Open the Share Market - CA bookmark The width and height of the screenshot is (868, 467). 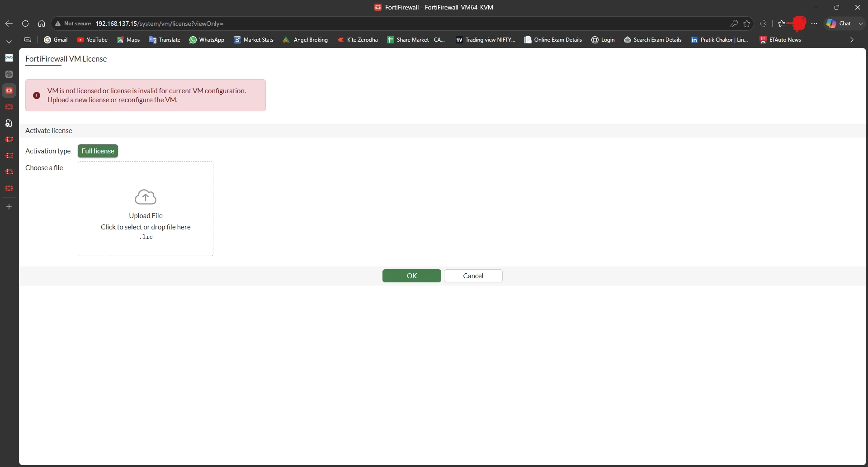(x=416, y=40)
